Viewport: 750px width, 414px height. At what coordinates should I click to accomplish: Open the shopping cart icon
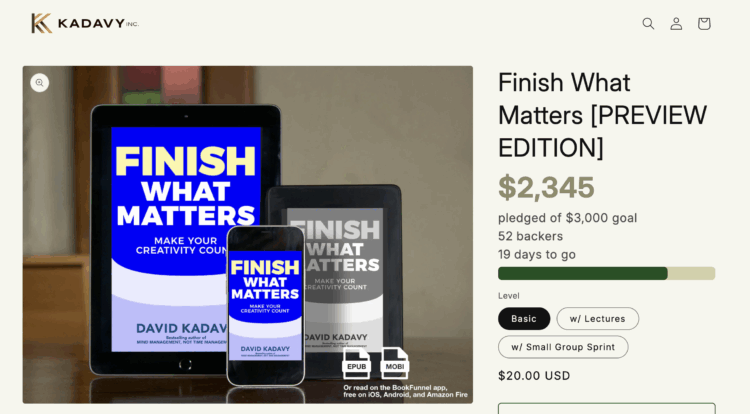click(704, 23)
